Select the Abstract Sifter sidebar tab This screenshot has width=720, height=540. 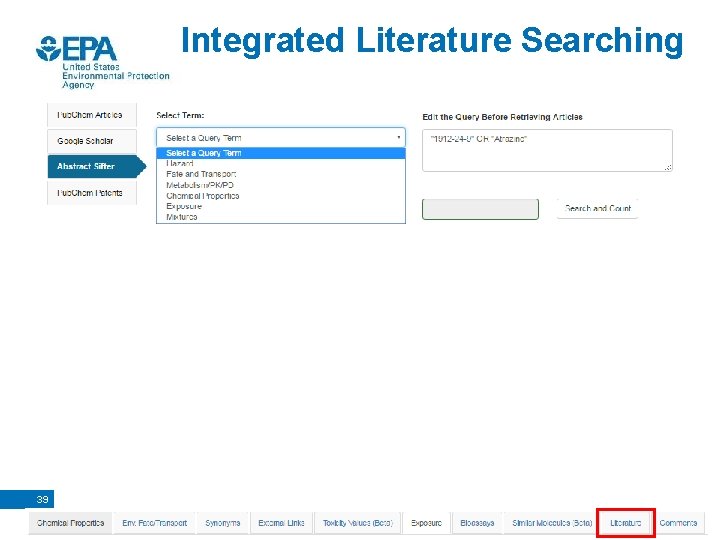tap(96, 166)
